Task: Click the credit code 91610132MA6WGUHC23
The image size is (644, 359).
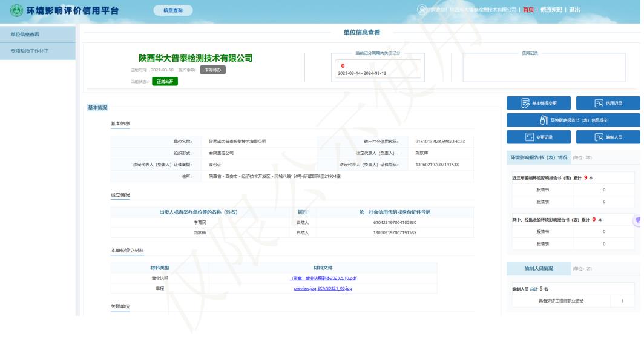Action: [440, 142]
